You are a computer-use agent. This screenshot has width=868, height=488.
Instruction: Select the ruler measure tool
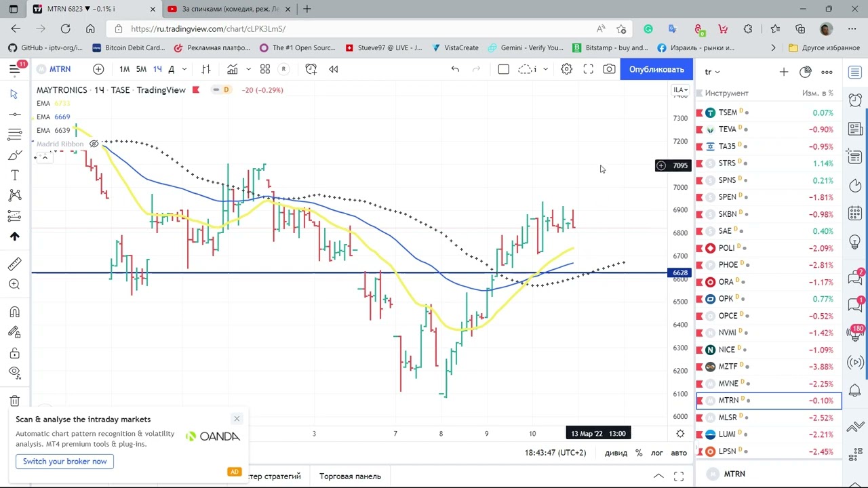click(14, 264)
